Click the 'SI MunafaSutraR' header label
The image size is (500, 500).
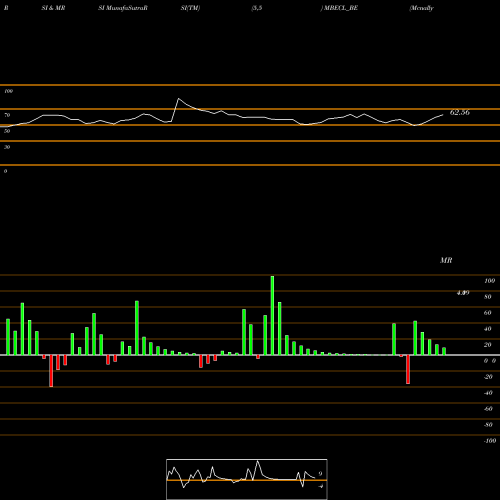[123, 8]
